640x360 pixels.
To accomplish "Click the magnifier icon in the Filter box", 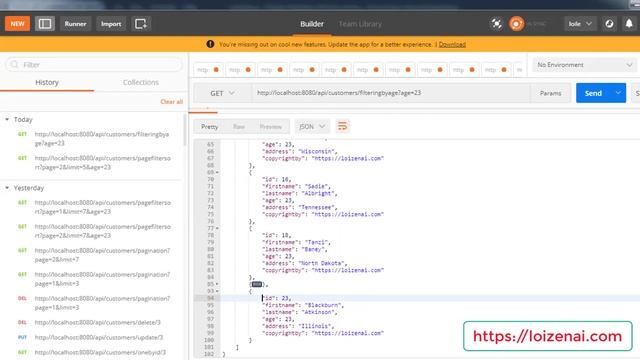I will [15, 64].
